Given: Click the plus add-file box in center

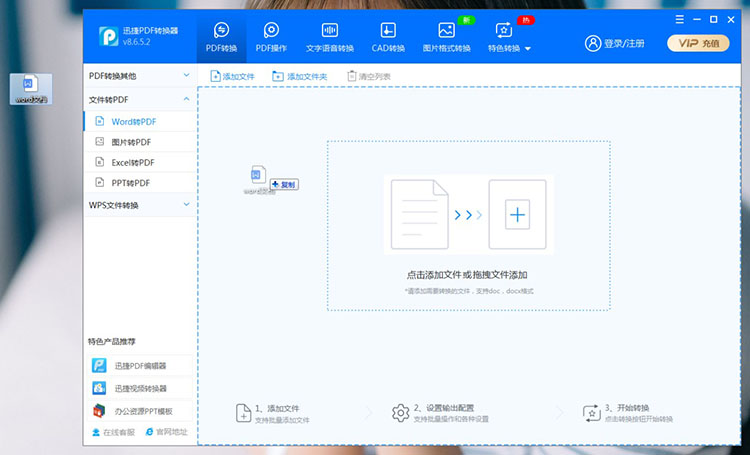Looking at the screenshot, I should coord(517,214).
